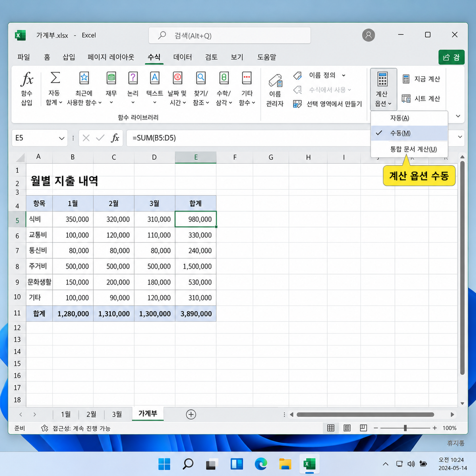Screen dimensions: 476x476
Task: Click Calculate Sheet (시트 계산)
Action: point(421,99)
